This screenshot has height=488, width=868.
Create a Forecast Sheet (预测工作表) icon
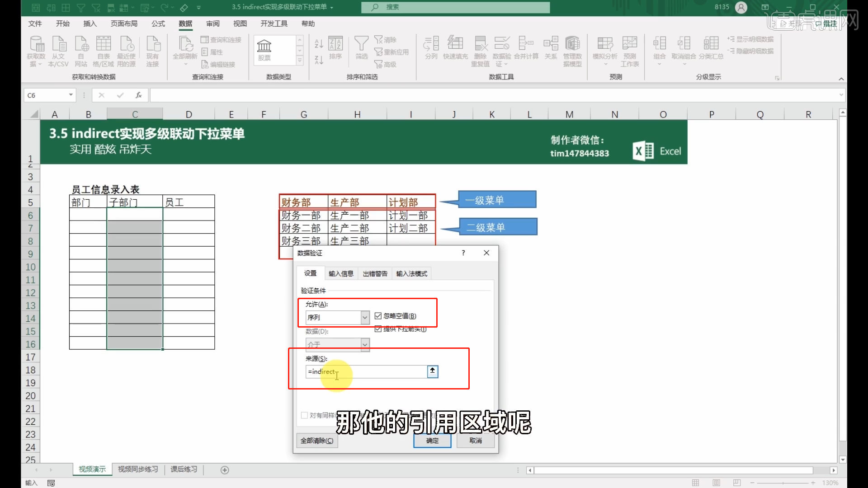tap(630, 51)
